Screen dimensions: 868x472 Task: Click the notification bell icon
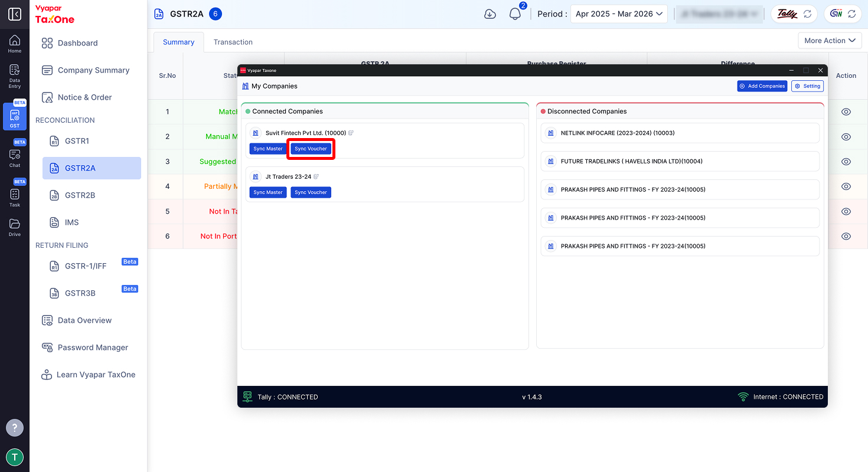pyautogui.click(x=515, y=14)
